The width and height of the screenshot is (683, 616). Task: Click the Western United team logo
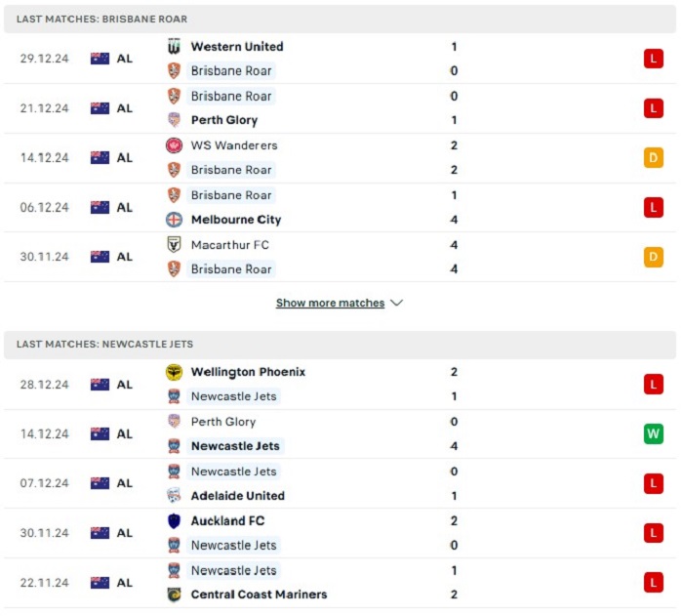174,46
